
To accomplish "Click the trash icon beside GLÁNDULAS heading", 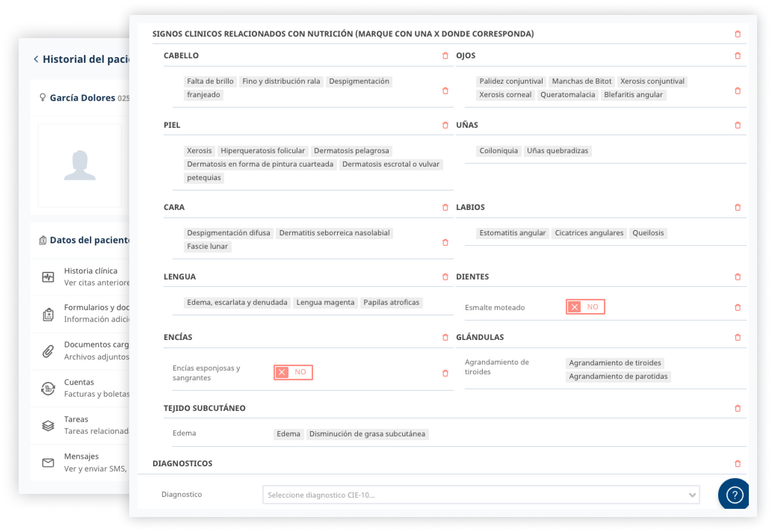I will pos(738,337).
